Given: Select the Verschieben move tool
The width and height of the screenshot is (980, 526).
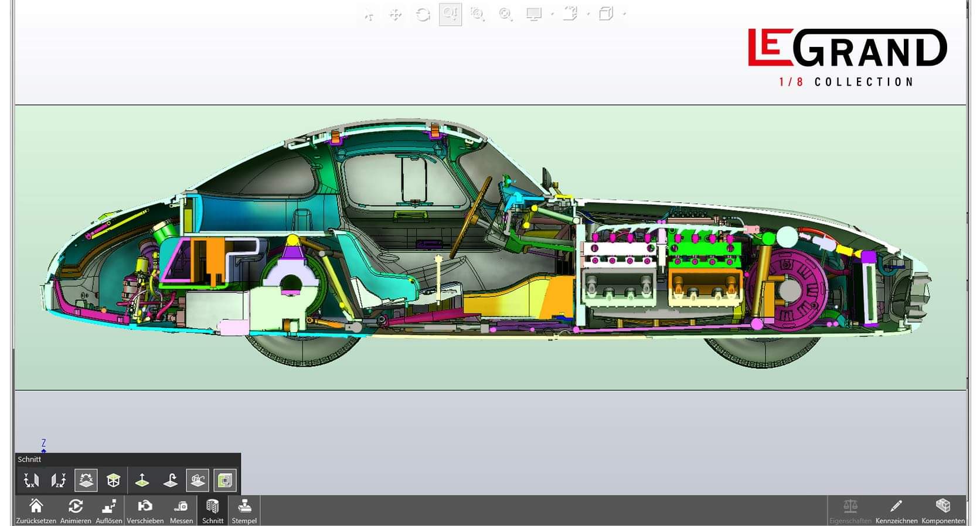Looking at the screenshot, I should (x=145, y=510).
